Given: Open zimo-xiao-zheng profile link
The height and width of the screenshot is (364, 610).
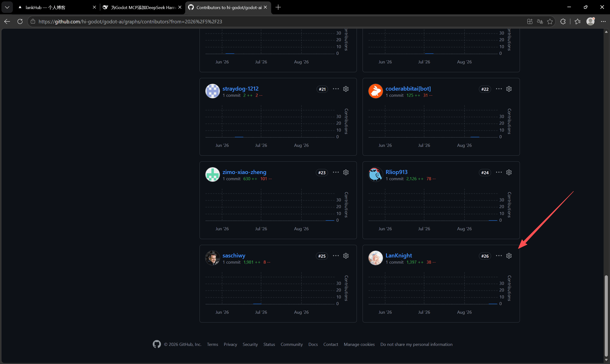Looking at the screenshot, I should click(244, 172).
